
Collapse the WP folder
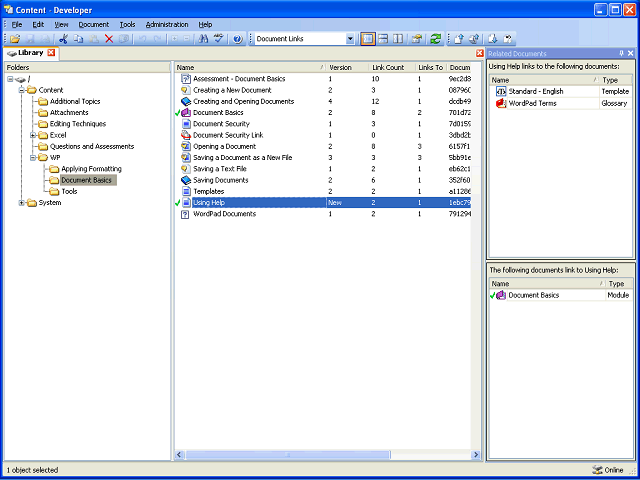[x=33, y=158]
